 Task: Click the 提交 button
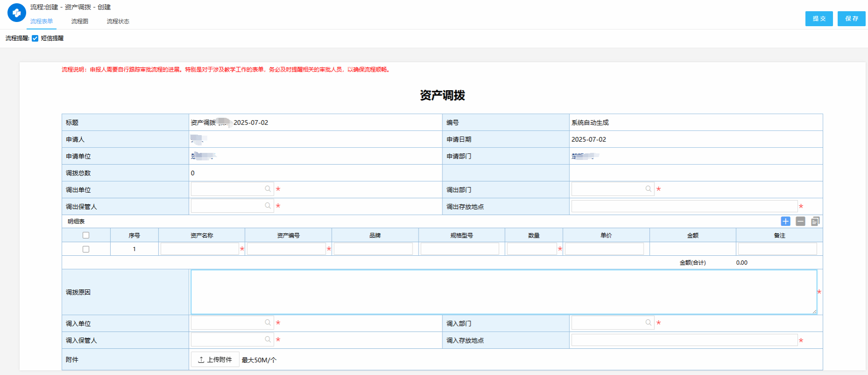coord(818,19)
